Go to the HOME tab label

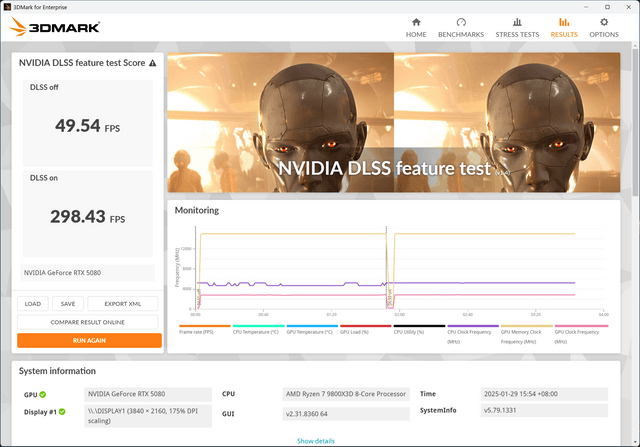(x=416, y=35)
